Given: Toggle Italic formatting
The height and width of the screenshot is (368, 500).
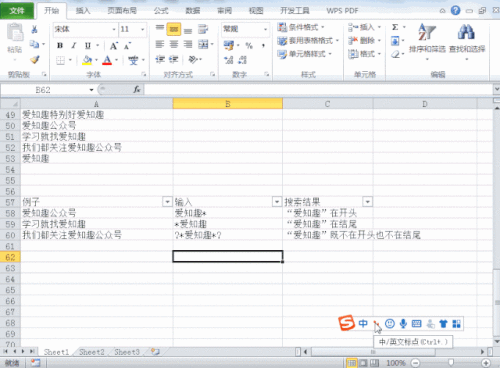Looking at the screenshot, I should [73, 45].
